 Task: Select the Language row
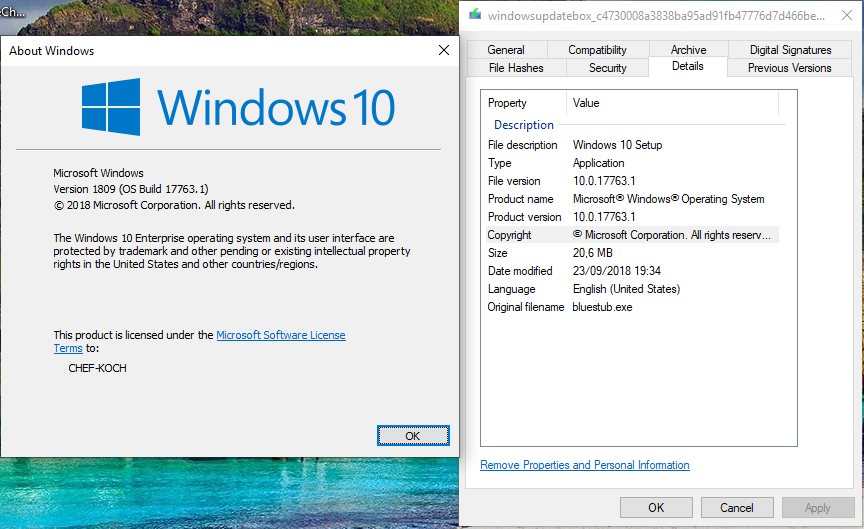coord(633,289)
